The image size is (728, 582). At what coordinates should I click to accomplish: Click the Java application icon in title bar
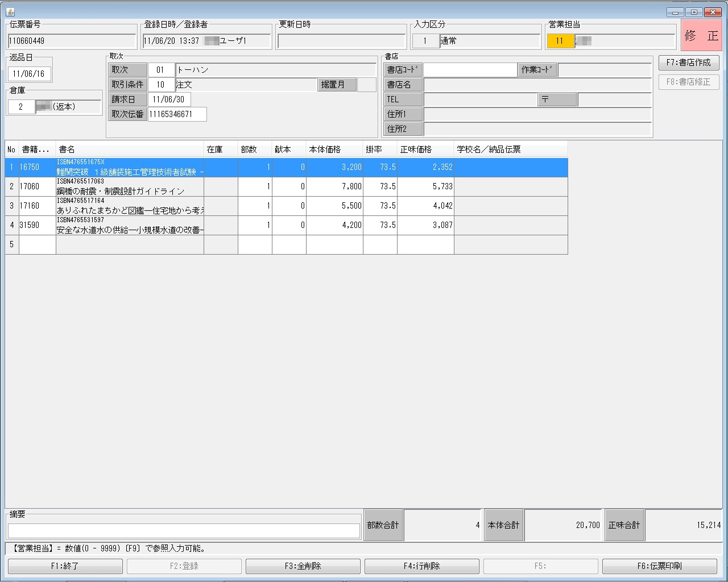click(x=10, y=12)
